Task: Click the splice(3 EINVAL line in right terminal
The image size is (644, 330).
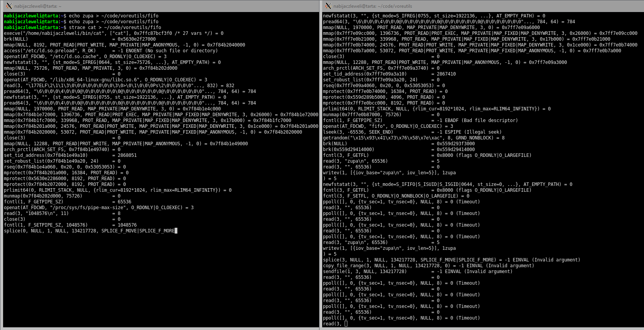Action: [451, 260]
